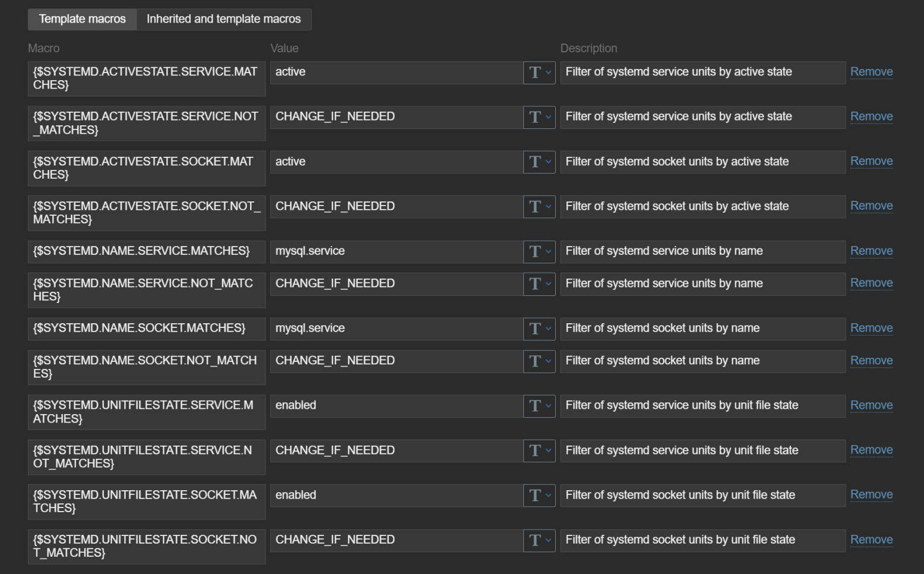The image size is (924, 574).
Task: Edit the CHANGE_IF_NEEDED value for UNITFILESTATE.SERVICE.NOT_MATCHES
Action: 396,450
